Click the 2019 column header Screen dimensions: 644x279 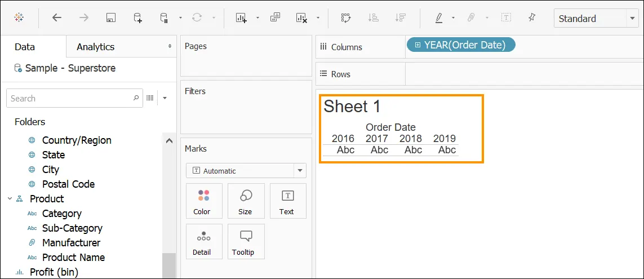pos(445,139)
